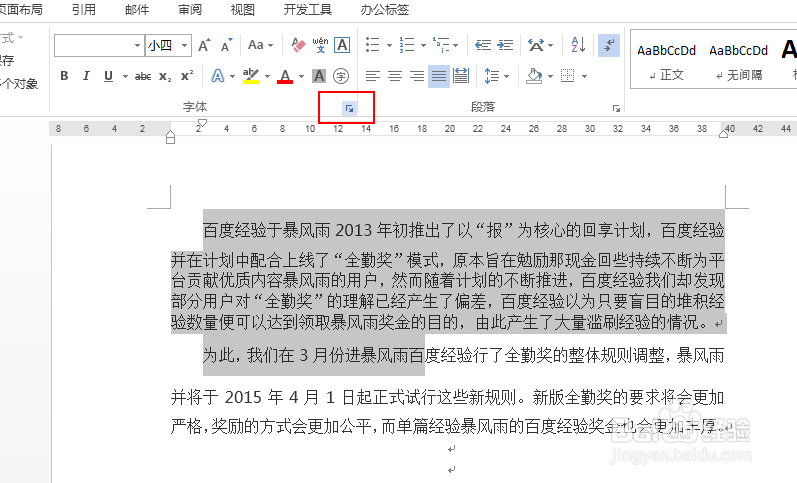The image size is (797, 483).
Task: Open the 页面布局 tab
Action: [21, 10]
